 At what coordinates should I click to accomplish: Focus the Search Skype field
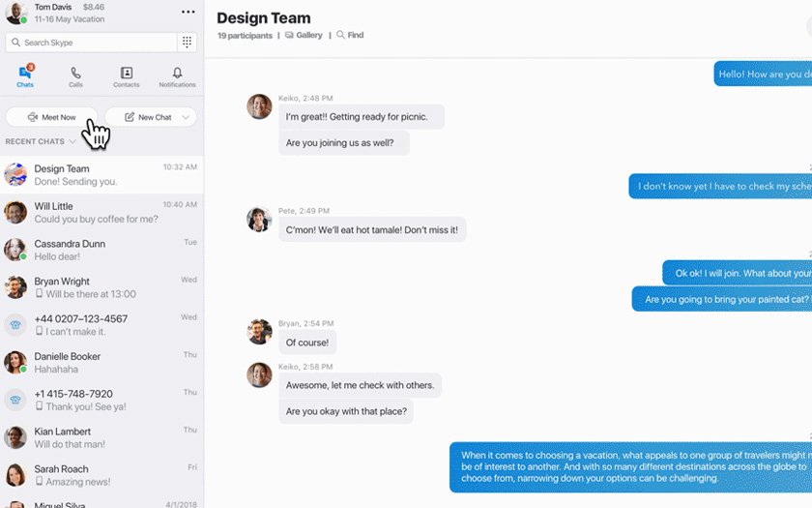[92, 43]
